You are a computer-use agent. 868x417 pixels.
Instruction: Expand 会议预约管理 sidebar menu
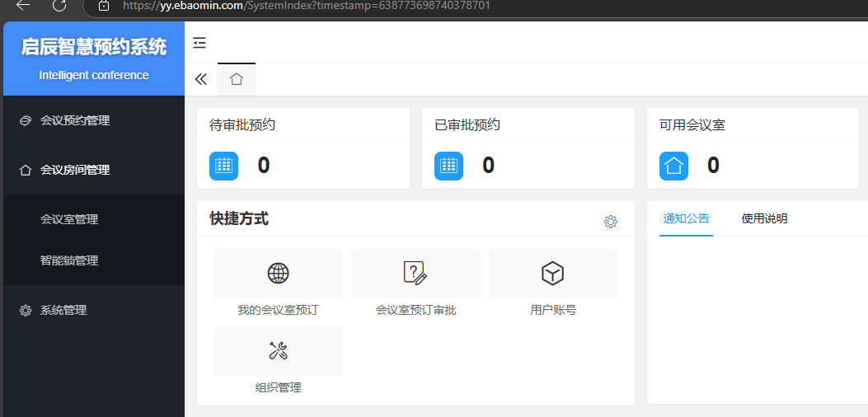pos(75,120)
